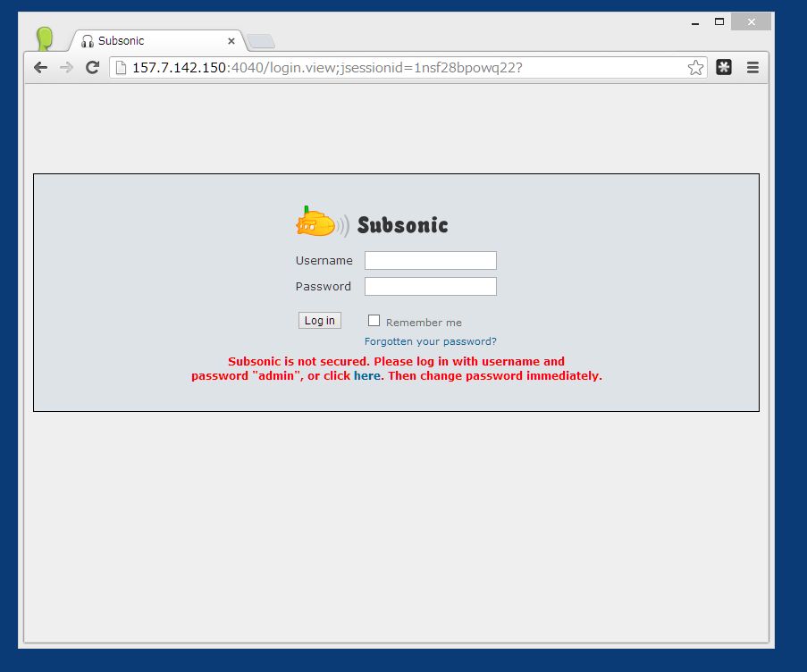The width and height of the screenshot is (807, 672).
Task: Click the Subsonic heading text
Action: pos(402,225)
